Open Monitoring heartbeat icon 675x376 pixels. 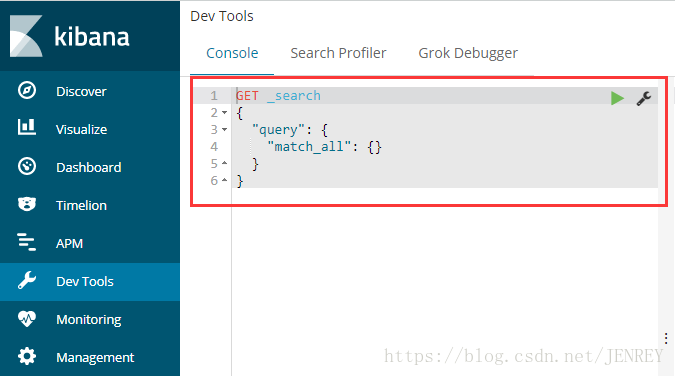tap(27, 318)
